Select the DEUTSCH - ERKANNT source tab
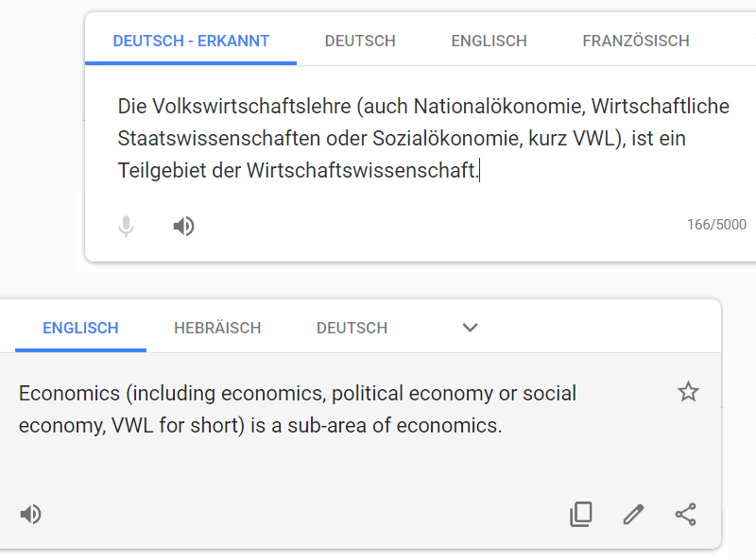The width and height of the screenshot is (756, 560). pos(191,41)
